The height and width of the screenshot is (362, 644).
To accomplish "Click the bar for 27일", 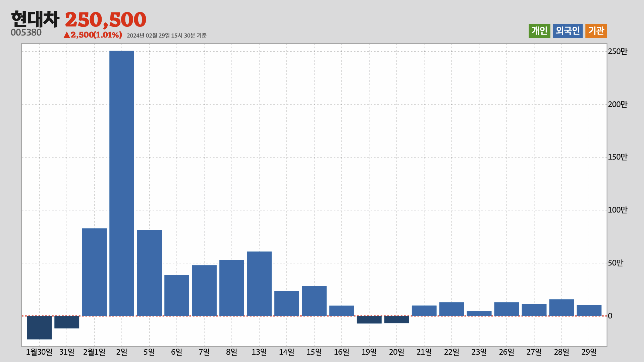I will (x=534, y=310).
